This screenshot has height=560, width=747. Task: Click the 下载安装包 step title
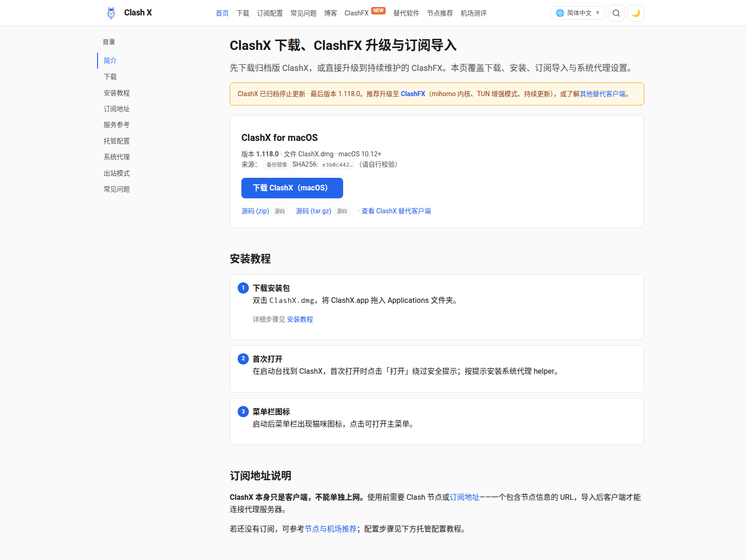pos(271,288)
